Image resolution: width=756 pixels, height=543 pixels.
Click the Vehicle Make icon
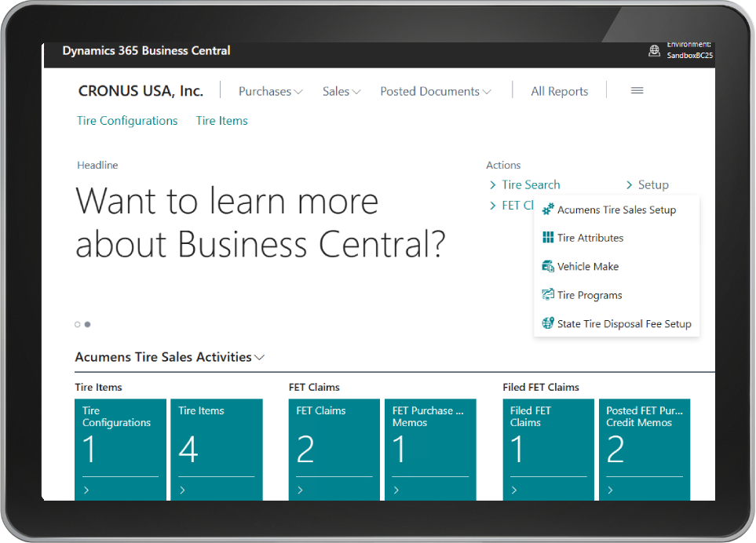point(548,266)
